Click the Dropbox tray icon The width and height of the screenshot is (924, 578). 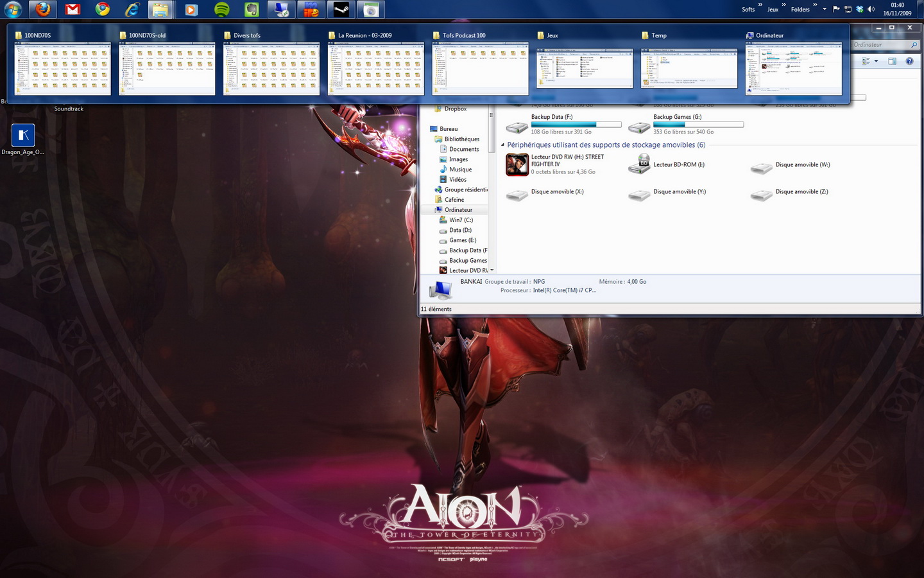point(859,9)
